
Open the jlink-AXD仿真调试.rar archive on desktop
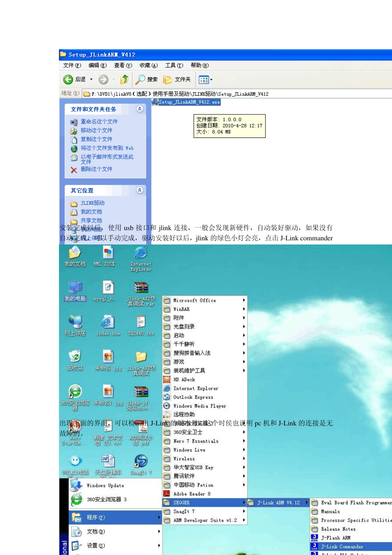click(141, 293)
